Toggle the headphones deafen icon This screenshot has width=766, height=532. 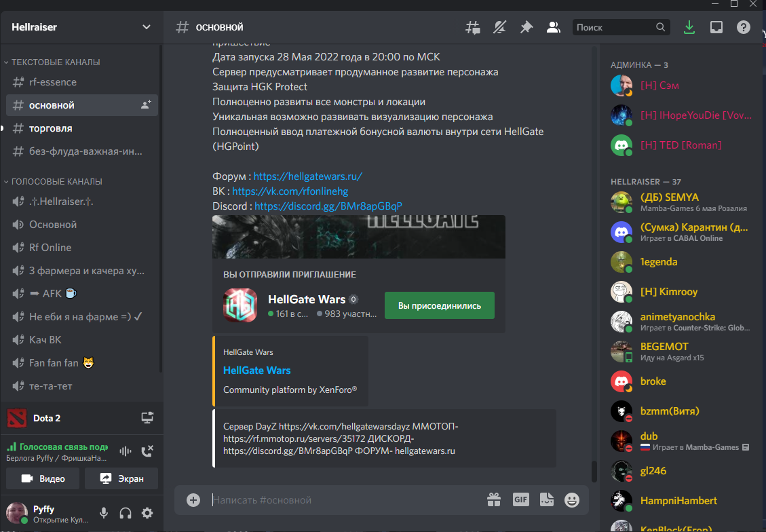(x=125, y=512)
